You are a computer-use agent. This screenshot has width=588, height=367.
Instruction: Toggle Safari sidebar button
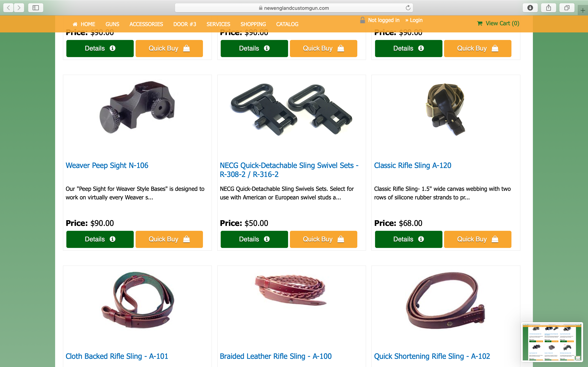click(x=36, y=8)
